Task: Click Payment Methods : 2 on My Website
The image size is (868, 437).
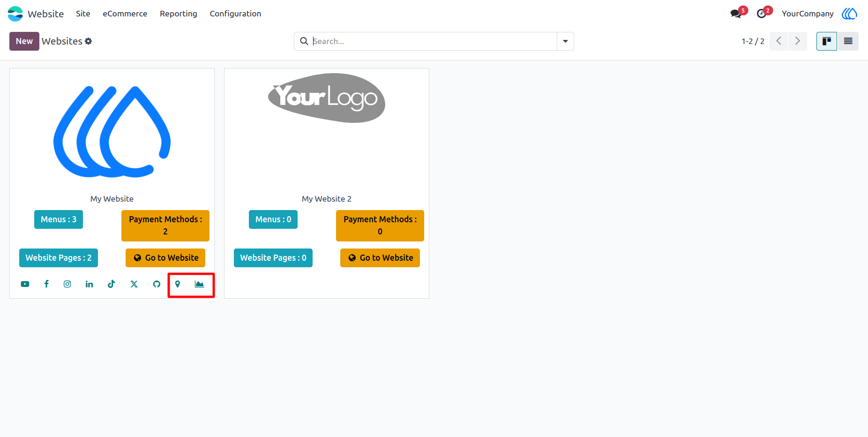Action: coord(165,226)
